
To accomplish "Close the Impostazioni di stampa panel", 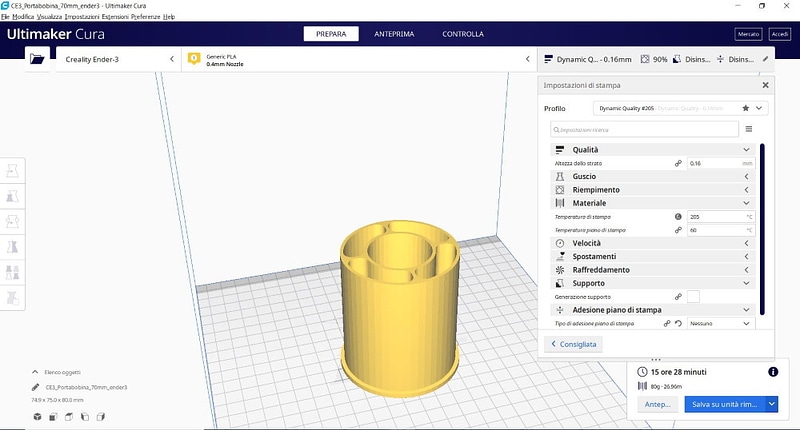I will 765,85.
